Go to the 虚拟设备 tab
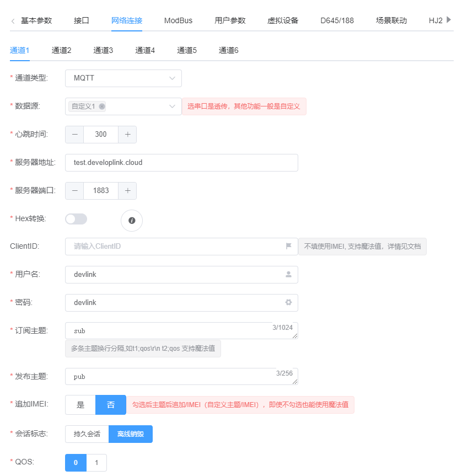457x476 pixels. click(283, 20)
